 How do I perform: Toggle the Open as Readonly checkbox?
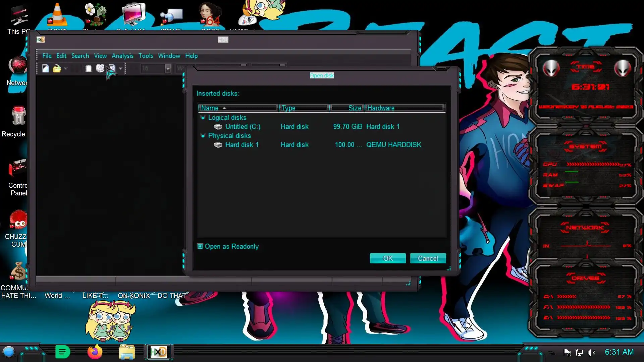coord(200,246)
